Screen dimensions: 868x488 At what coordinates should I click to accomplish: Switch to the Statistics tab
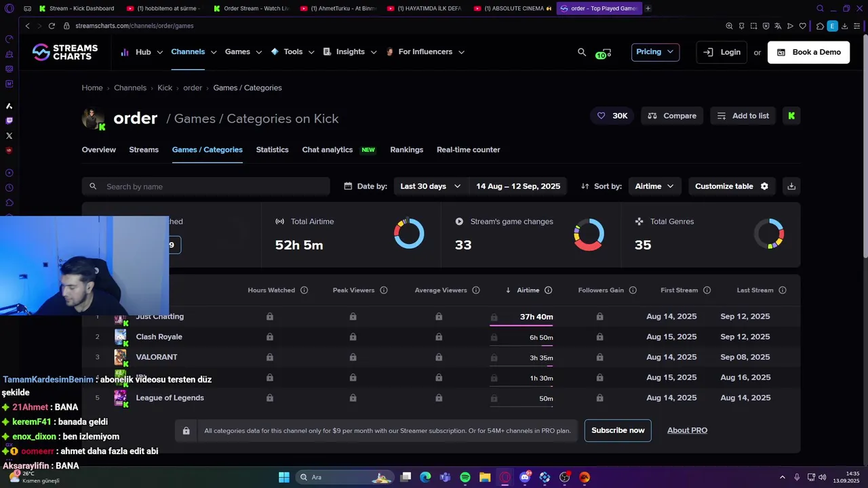click(272, 150)
